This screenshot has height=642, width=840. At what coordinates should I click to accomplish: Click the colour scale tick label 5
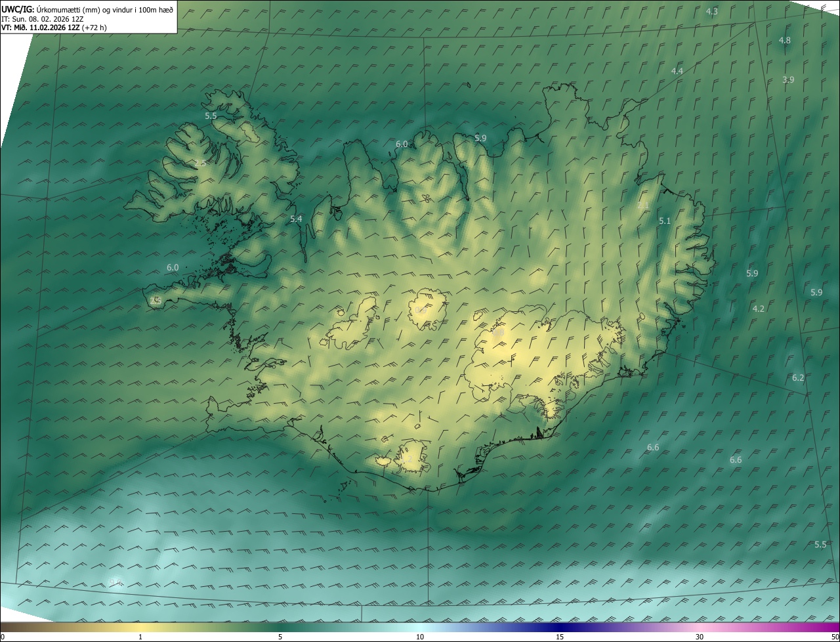point(280,637)
